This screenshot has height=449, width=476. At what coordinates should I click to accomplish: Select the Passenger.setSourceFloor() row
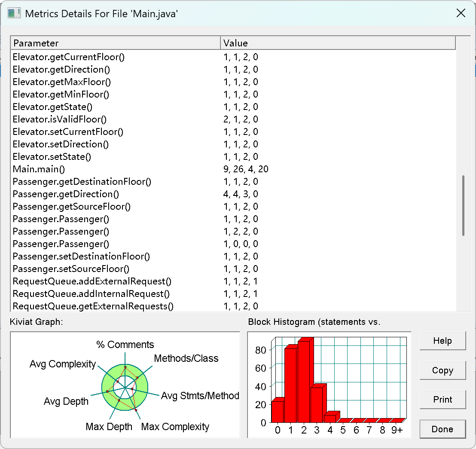(x=233, y=269)
